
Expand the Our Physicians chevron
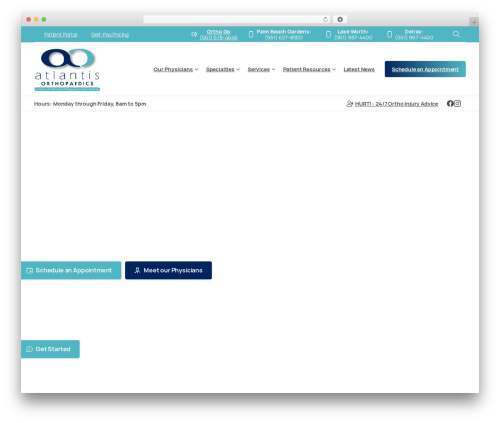[196, 69]
